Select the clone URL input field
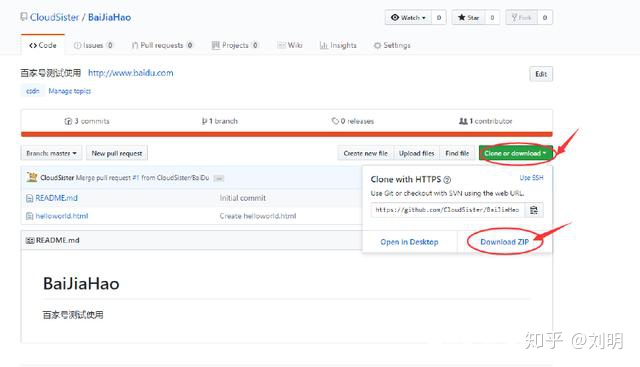The height and width of the screenshot is (367, 640). [447, 210]
